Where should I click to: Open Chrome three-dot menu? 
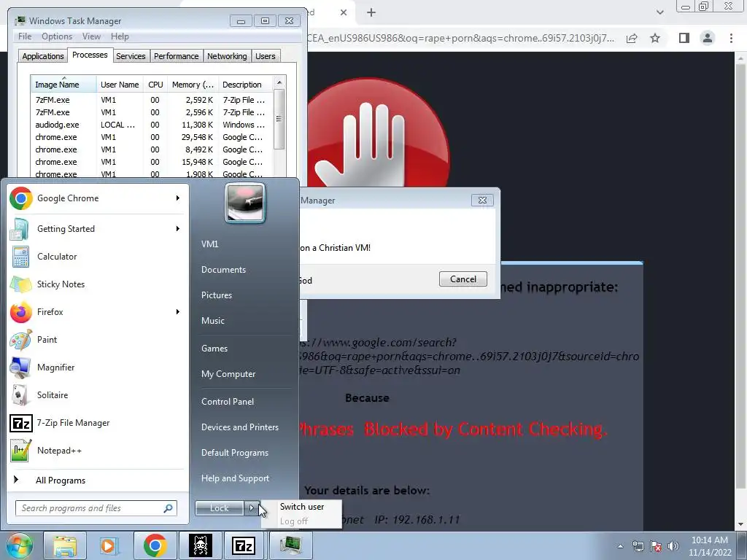[731, 38]
